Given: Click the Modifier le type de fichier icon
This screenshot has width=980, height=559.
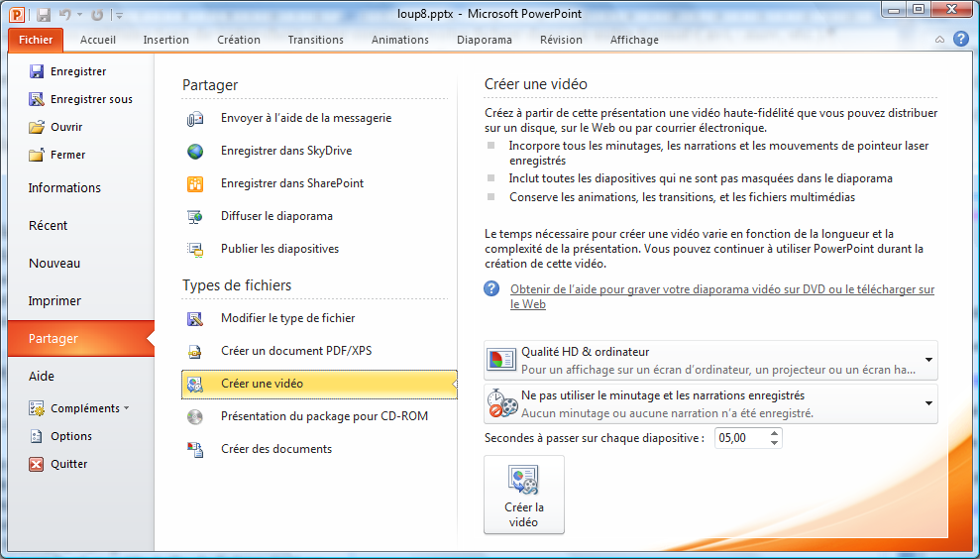Looking at the screenshot, I should point(195,318).
